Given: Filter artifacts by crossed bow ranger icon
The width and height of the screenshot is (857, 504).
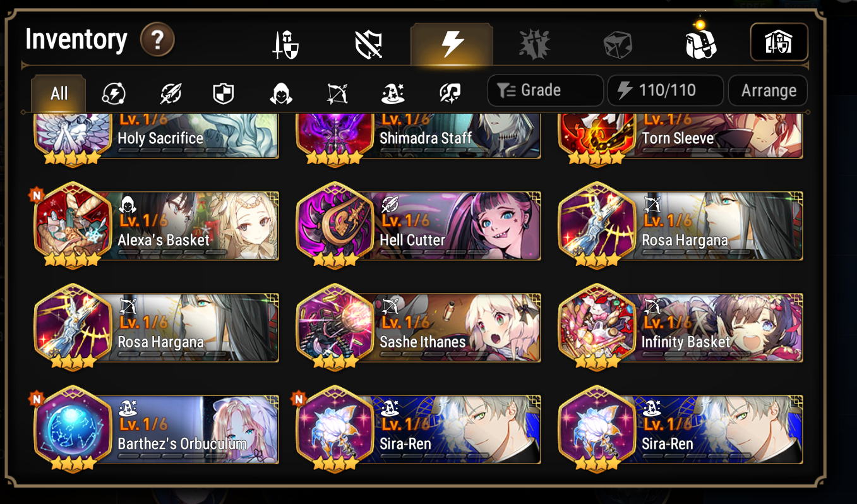Looking at the screenshot, I should coord(337,94).
